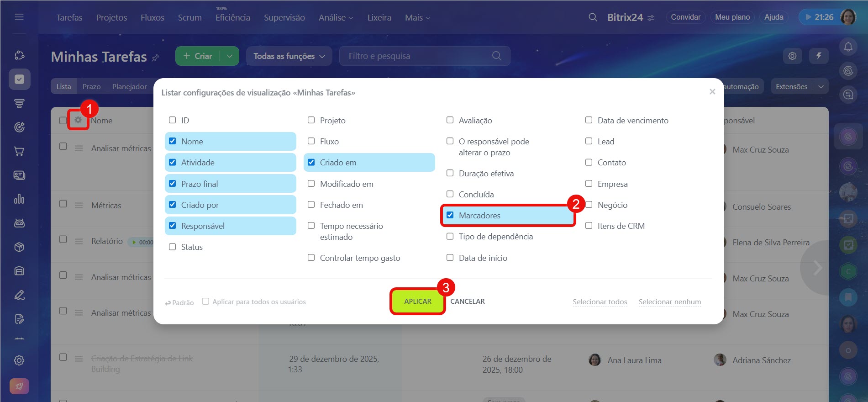This screenshot has height=402, width=868.
Task: Select the Prazo view tab
Action: pos(91,86)
